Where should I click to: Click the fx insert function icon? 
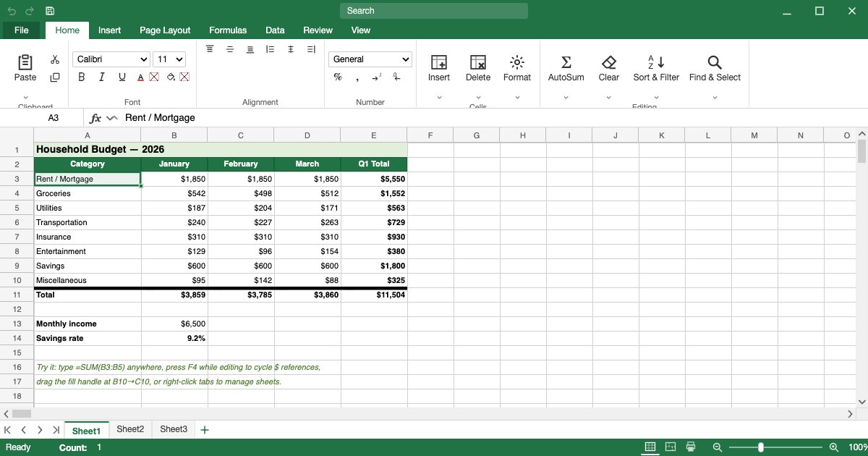(95, 118)
